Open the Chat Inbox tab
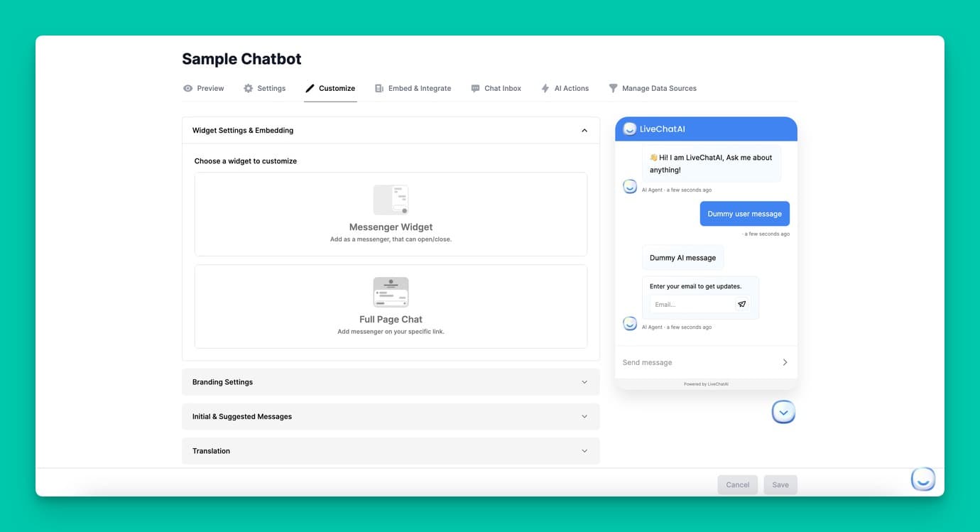Viewport: 980px width, 532px height. pyautogui.click(x=496, y=88)
